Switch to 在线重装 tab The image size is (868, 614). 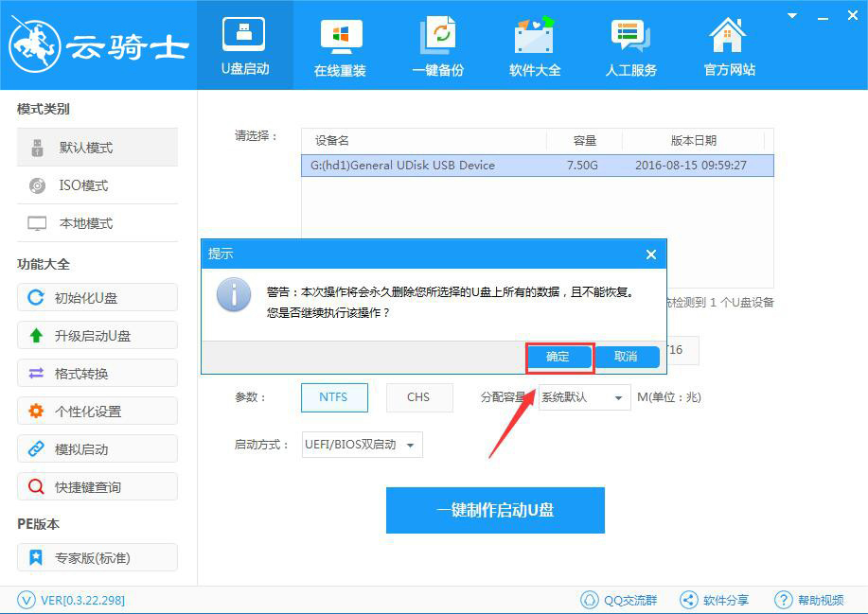[x=341, y=47]
